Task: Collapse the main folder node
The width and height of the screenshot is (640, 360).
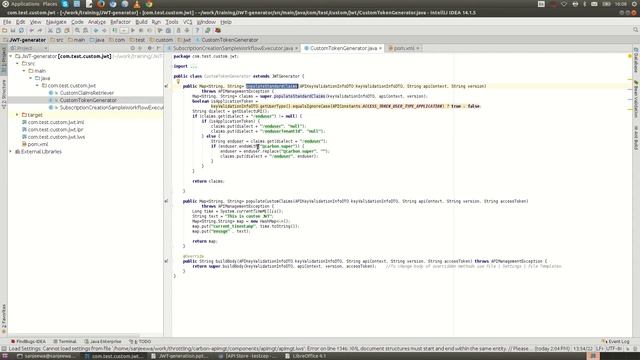Action: click(24, 71)
